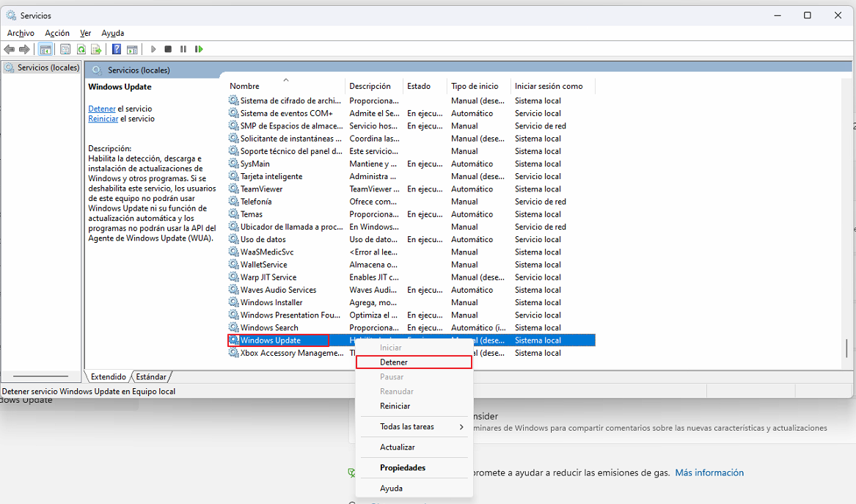Image resolution: width=856 pixels, height=504 pixels.
Task: Open Propiedades from context menu
Action: pos(414,467)
